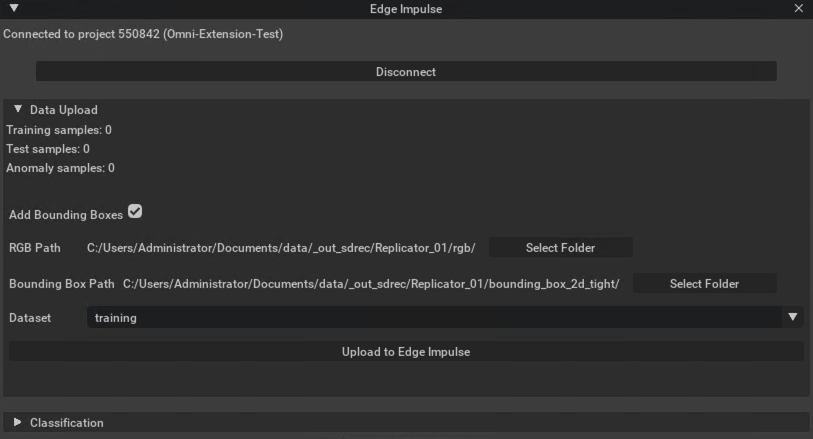Uncheck Add Bounding Boxes checkbox
Viewport: 813px width, 439px height.
pyautogui.click(x=135, y=211)
